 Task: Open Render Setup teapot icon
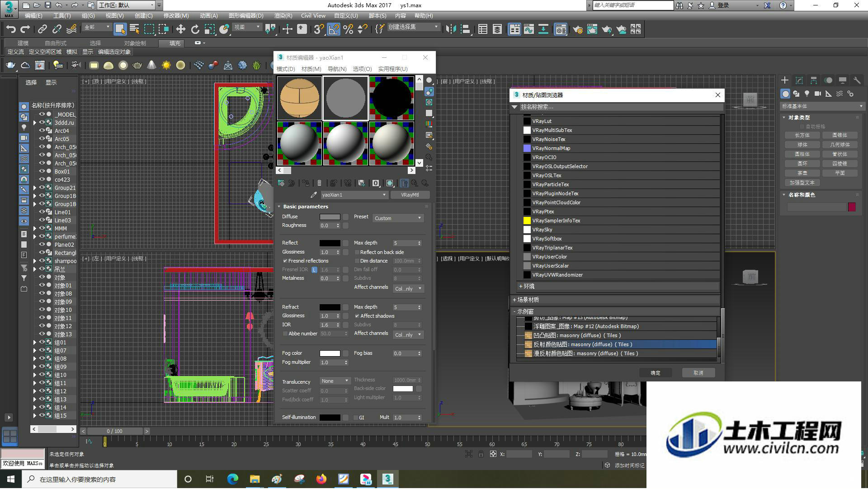point(577,29)
